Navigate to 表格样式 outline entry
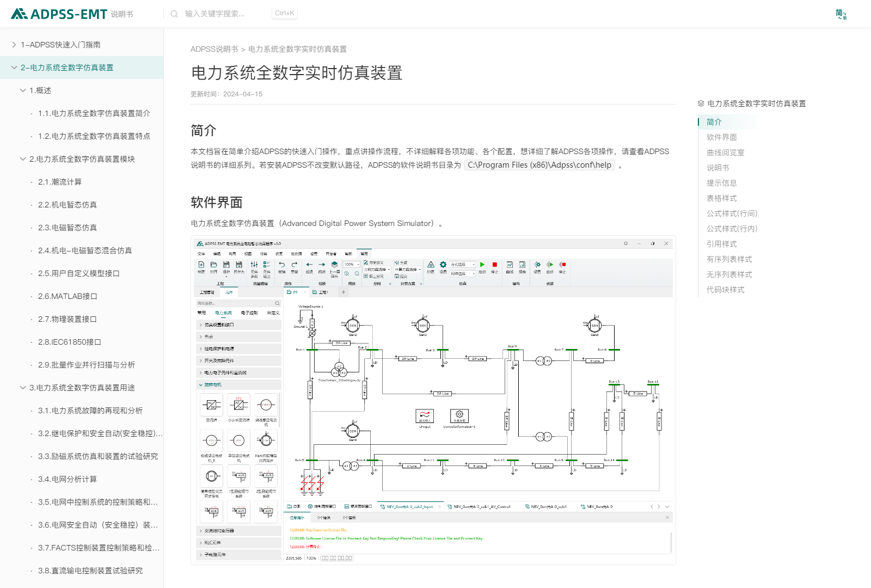 721,198
